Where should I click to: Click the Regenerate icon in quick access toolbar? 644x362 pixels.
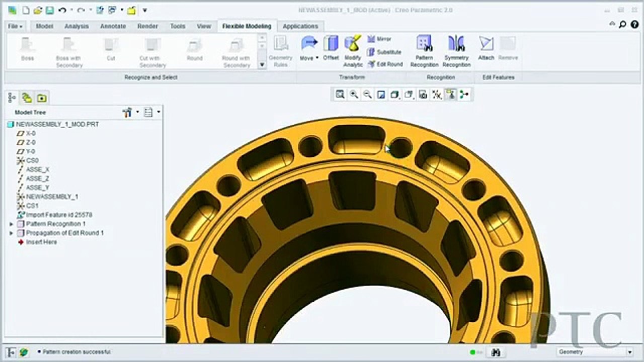click(x=100, y=10)
